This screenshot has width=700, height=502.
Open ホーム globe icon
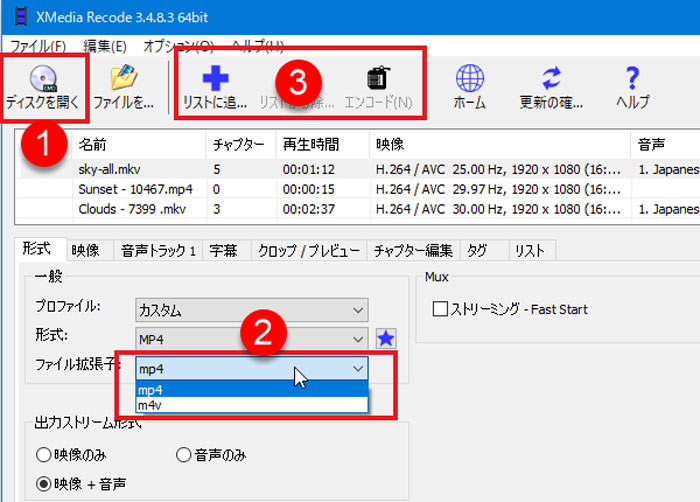(470, 78)
